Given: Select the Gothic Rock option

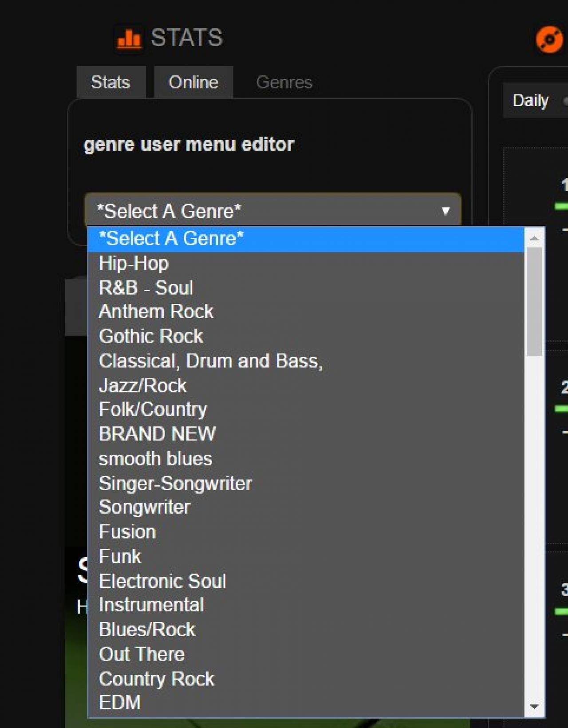Looking at the screenshot, I should click(151, 336).
